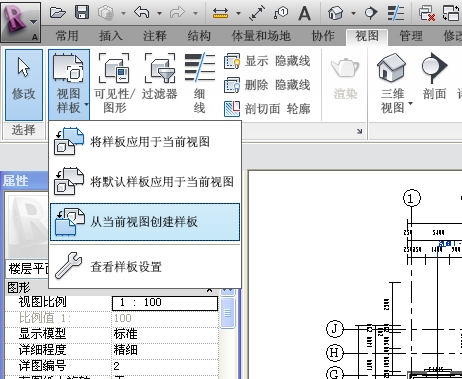Expand the undo history dropdown arrow
This screenshot has height=379, width=462.
click(x=159, y=13)
